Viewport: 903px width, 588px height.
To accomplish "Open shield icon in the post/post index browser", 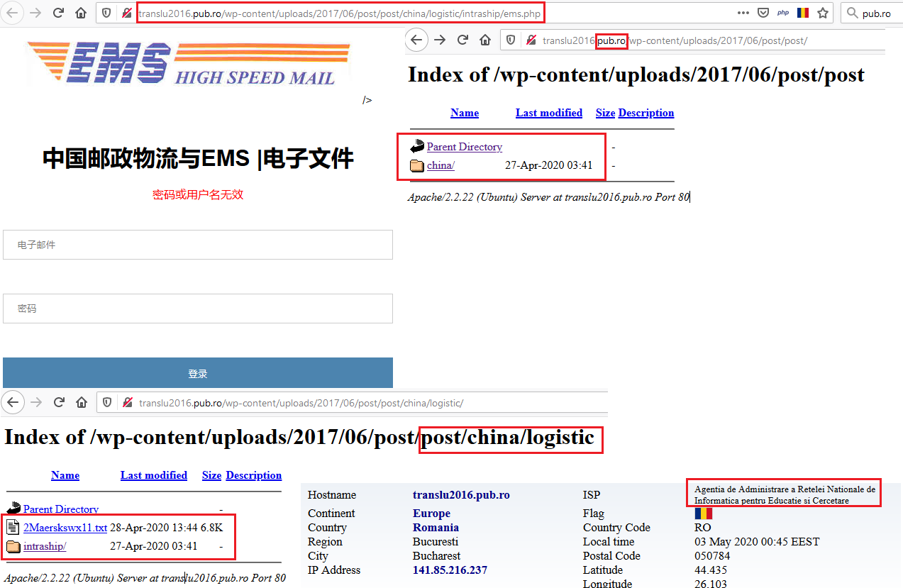I will 511,40.
